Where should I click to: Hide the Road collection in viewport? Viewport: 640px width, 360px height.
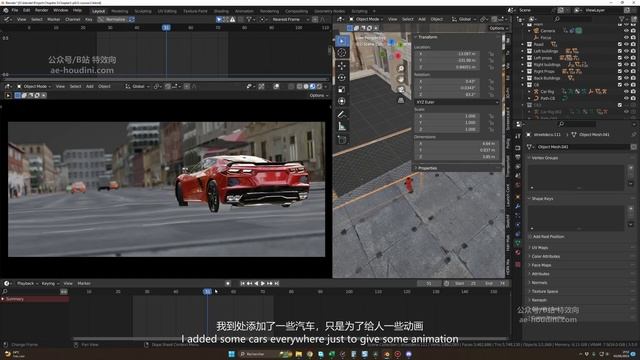click(626, 44)
